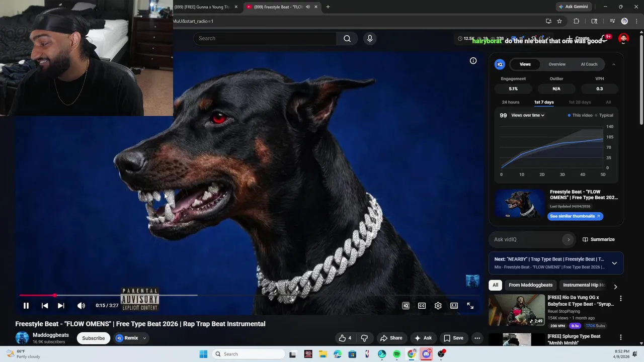
Task: Click the Ask vidIQ input field
Action: coord(526,239)
